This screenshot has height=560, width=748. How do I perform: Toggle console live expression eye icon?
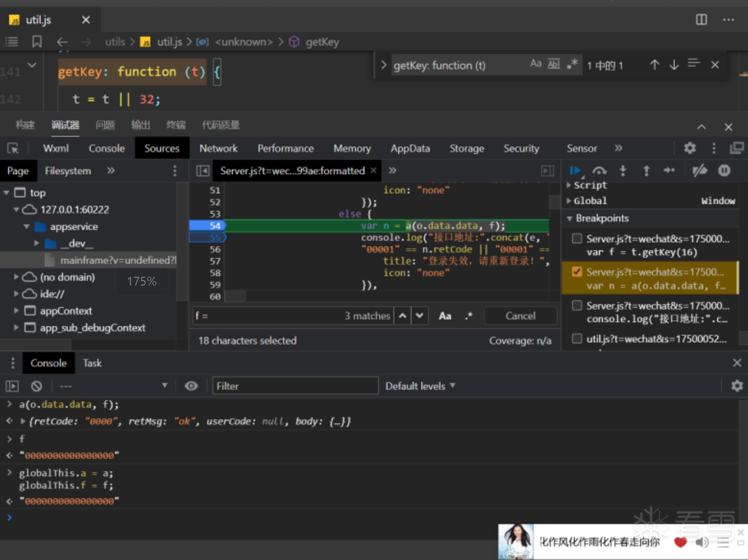click(191, 386)
